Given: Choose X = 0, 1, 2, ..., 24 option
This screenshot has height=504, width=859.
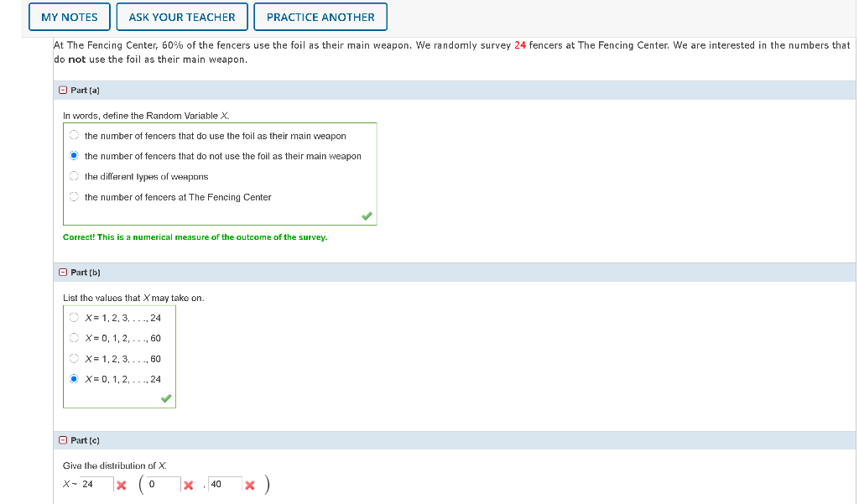Looking at the screenshot, I should (74, 378).
